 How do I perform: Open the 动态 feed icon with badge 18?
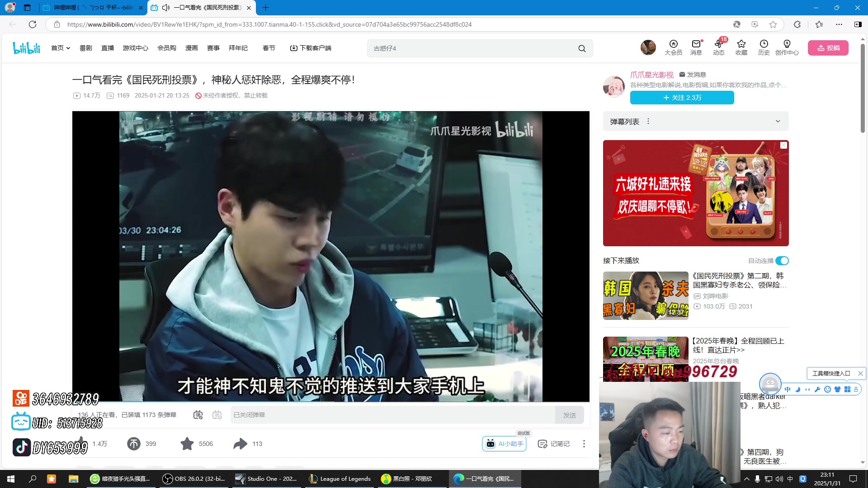pyautogui.click(x=719, y=47)
